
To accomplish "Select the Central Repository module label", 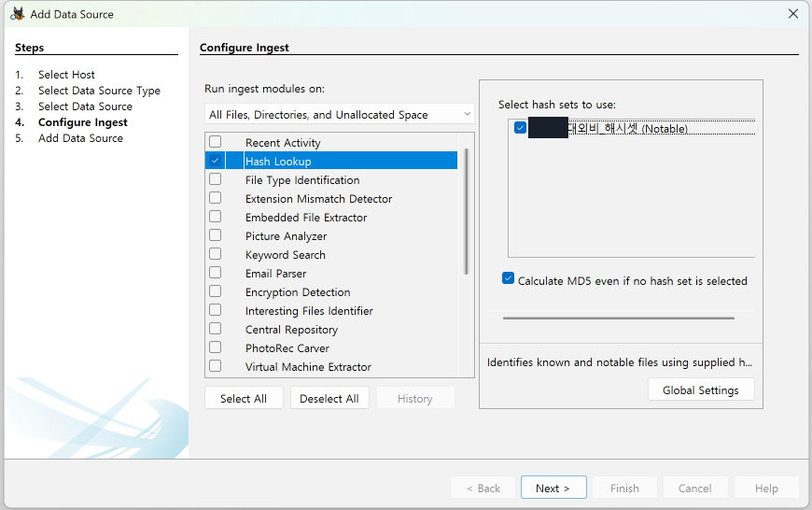I will (291, 329).
